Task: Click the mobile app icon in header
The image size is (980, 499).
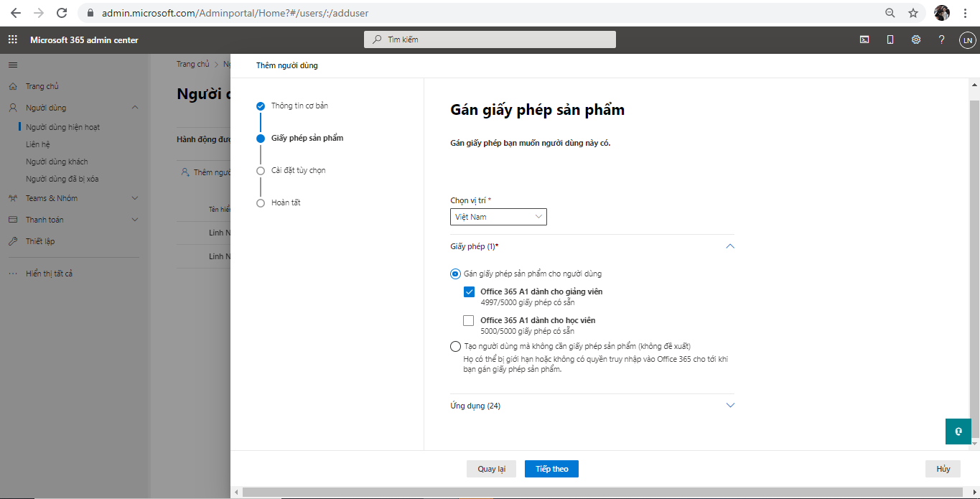Action: [x=890, y=40]
